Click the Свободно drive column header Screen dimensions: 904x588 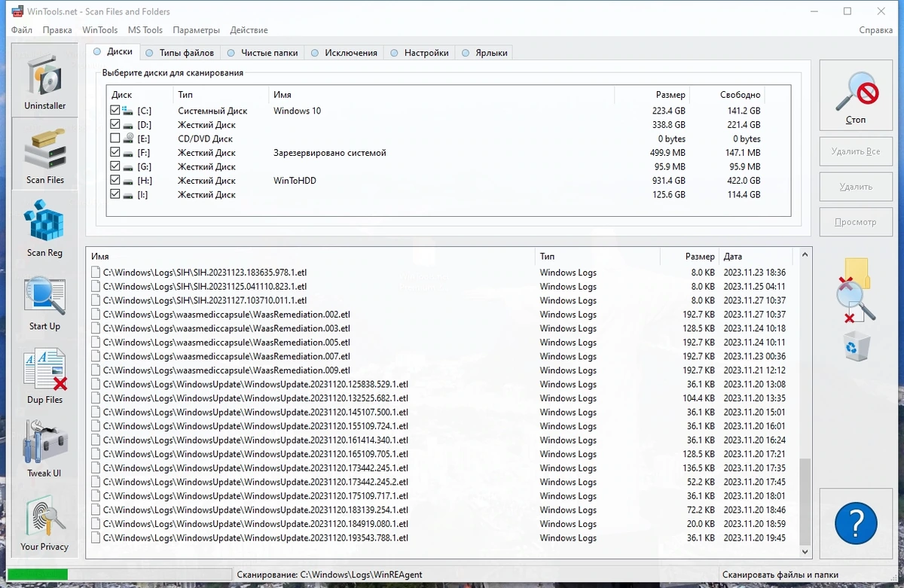point(728,95)
